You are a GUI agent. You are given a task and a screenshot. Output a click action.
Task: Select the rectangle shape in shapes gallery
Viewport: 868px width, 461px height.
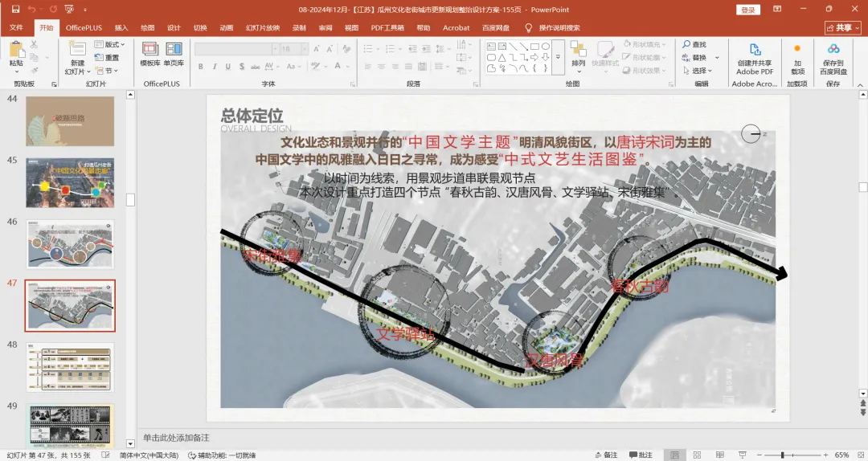pos(534,47)
